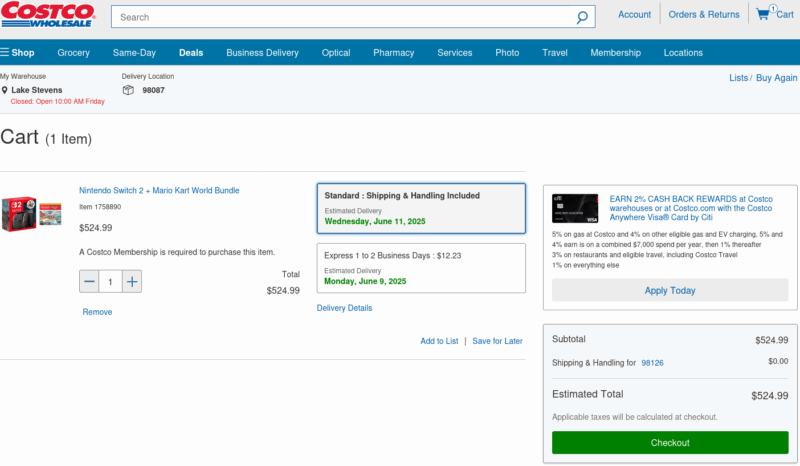Screen dimensions: 800x466
Task: Select Express 1 to 2 Business Days option
Action: 421,268
